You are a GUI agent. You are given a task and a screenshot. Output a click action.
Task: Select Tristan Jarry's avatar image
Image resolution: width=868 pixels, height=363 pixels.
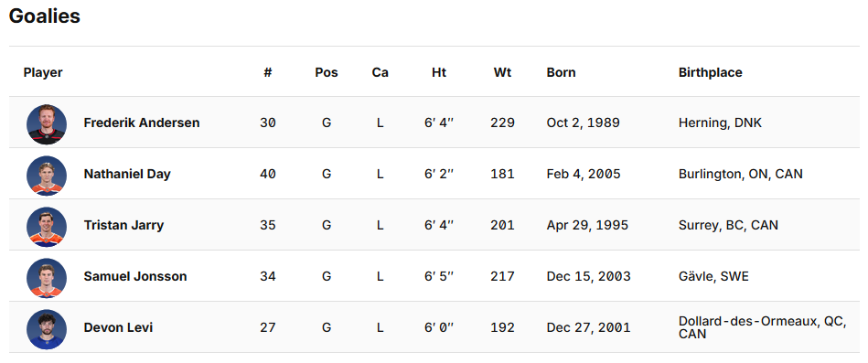[47, 227]
